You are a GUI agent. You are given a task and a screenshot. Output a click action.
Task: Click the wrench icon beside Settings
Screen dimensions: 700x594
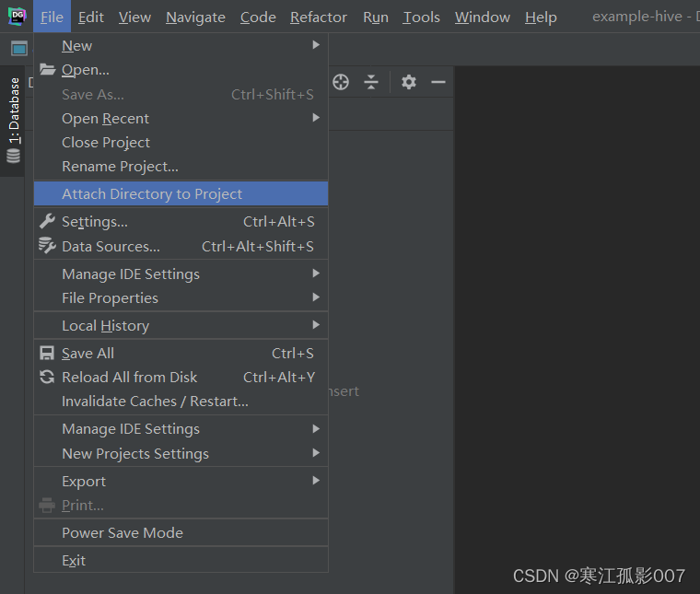[47, 221]
